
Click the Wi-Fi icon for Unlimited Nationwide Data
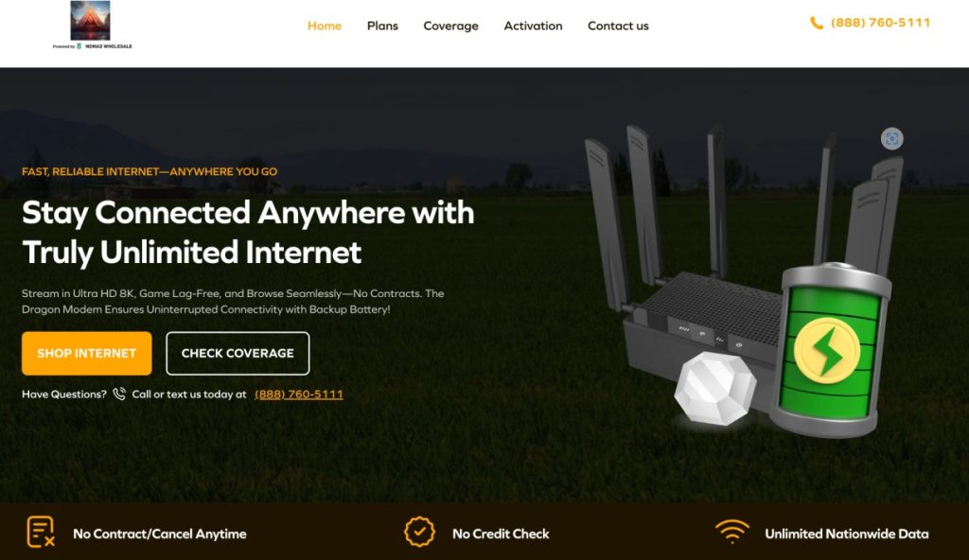(x=732, y=532)
